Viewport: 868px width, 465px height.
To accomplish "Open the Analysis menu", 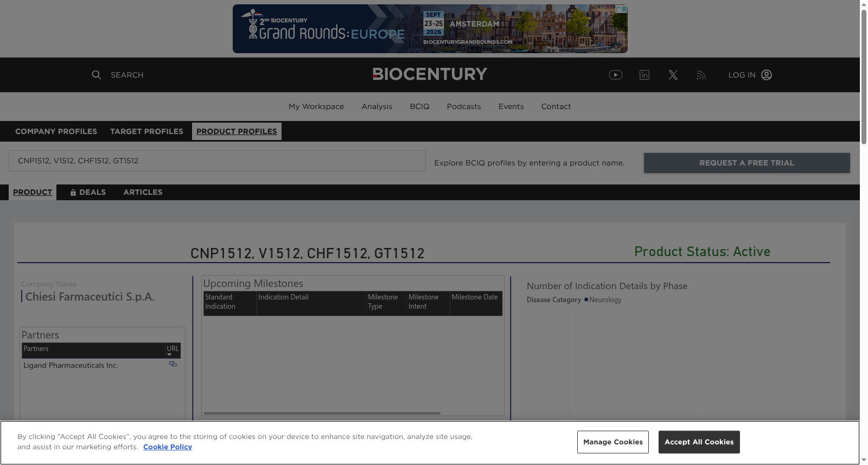I will click(x=377, y=106).
